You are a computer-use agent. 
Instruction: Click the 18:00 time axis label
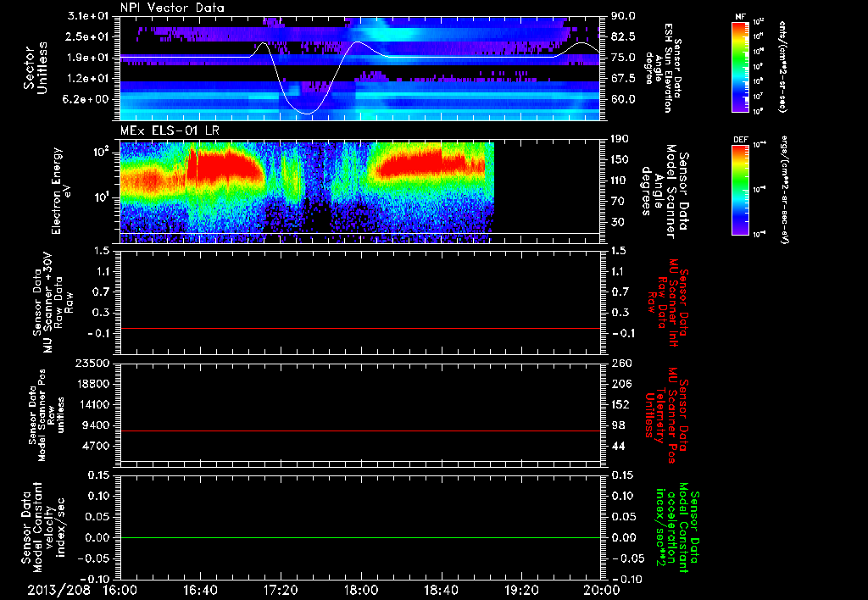361,590
